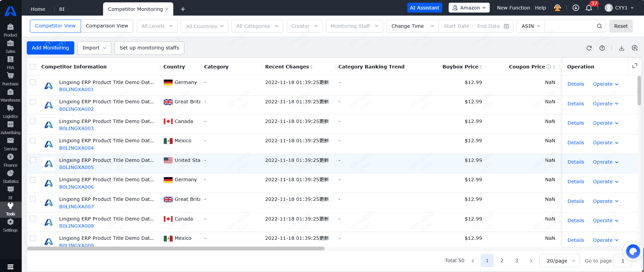Open the Advertising module in sidebar
The height and width of the screenshot is (272, 644).
[x=11, y=128]
